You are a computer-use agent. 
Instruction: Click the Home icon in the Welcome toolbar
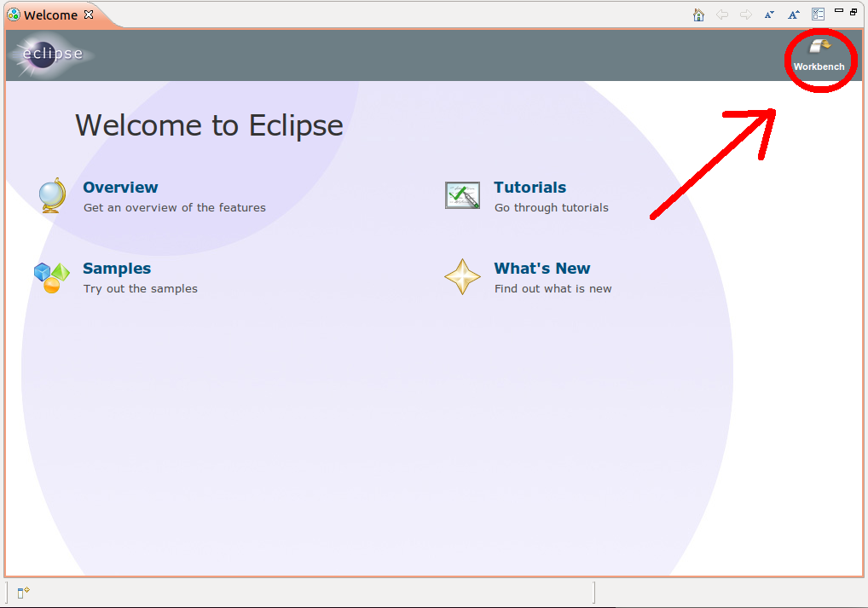[698, 14]
